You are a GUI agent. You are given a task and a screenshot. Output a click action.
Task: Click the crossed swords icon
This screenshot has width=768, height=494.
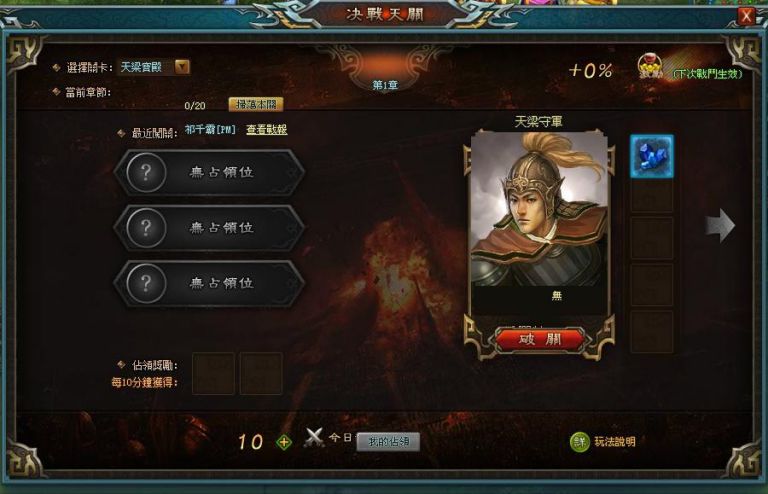[313, 438]
